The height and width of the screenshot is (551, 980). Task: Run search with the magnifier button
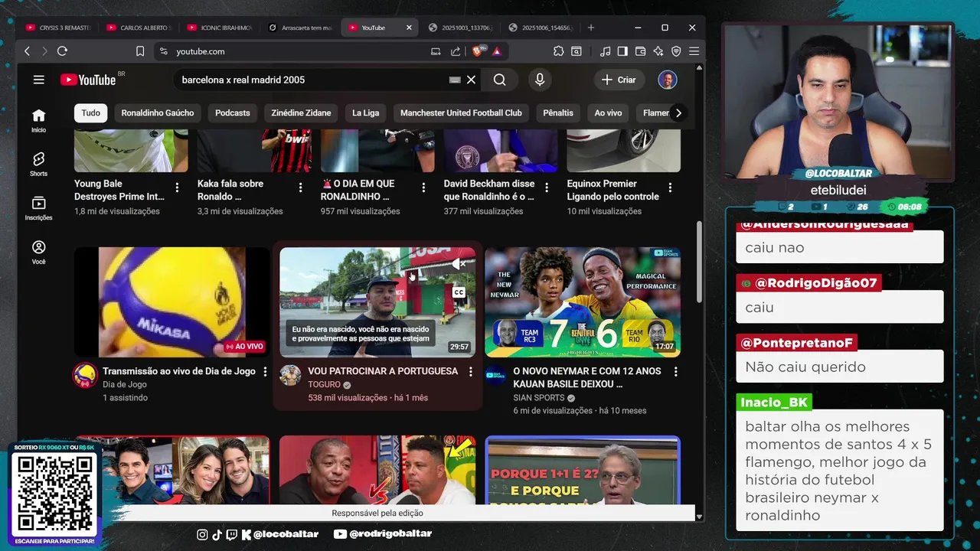pos(500,80)
